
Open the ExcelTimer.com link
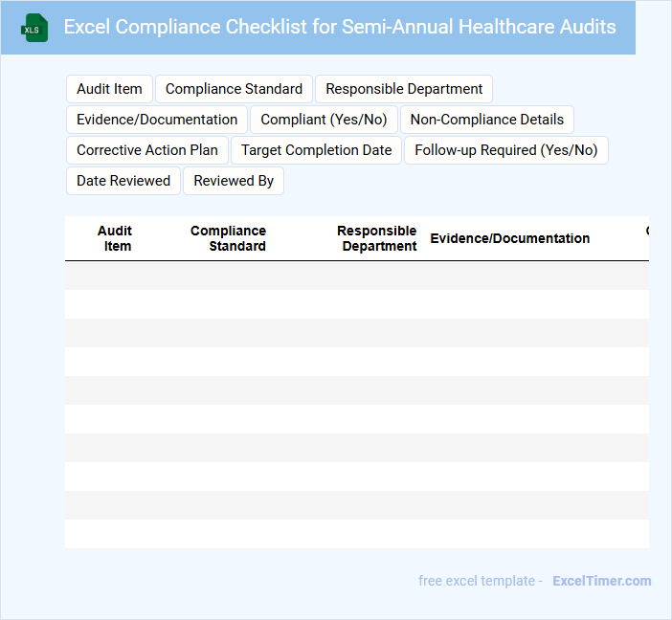pyautogui.click(x=601, y=581)
